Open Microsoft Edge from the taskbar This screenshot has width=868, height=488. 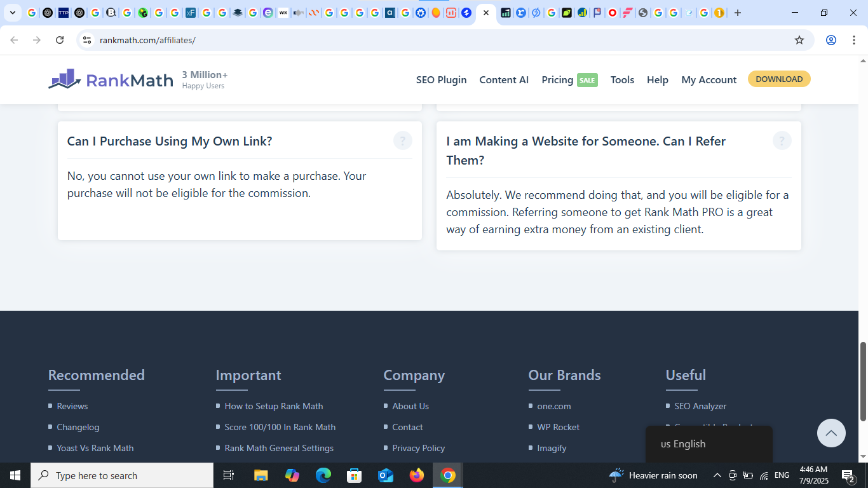pyautogui.click(x=323, y=475)
